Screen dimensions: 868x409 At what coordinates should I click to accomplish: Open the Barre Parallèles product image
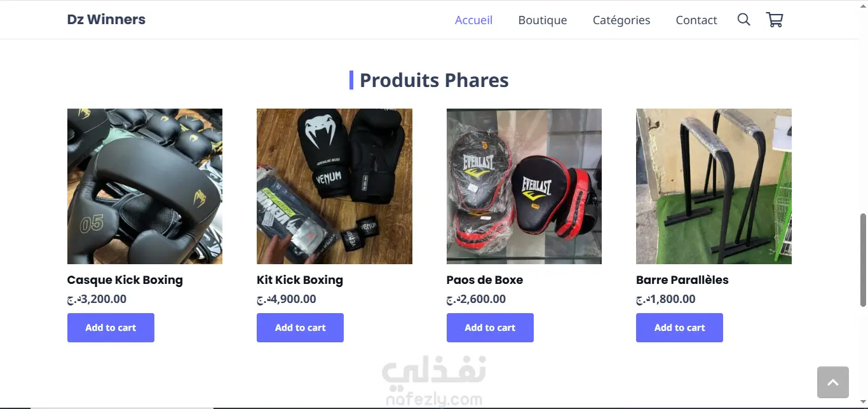pyautogui.click(x=714, y=186)
